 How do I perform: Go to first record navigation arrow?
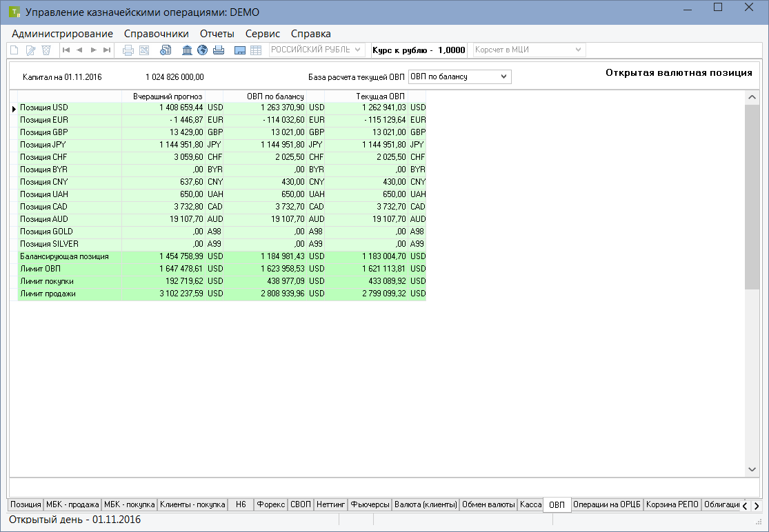coord(66,50)
